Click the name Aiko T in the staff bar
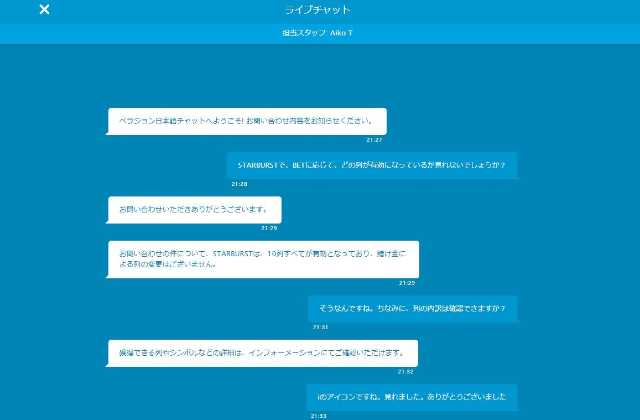The width and height of the screenshot is (640, 420). tap(341, 33)
